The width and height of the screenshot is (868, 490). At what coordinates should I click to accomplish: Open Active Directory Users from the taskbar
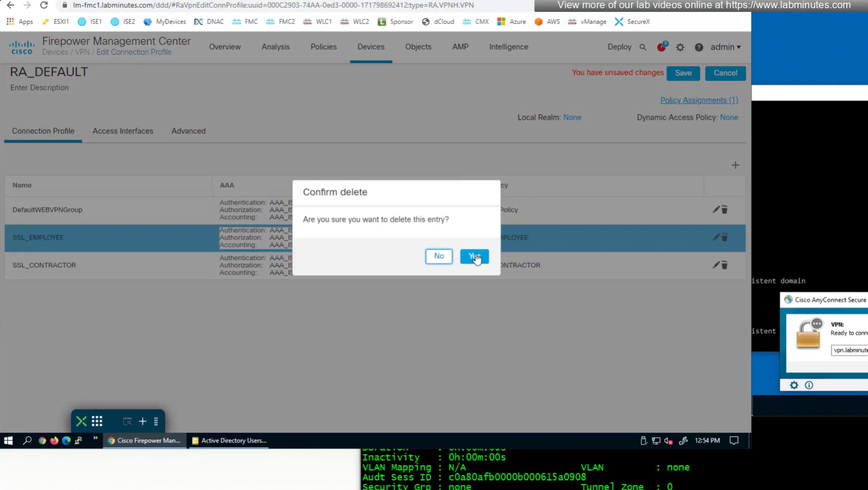pos(229,440)
